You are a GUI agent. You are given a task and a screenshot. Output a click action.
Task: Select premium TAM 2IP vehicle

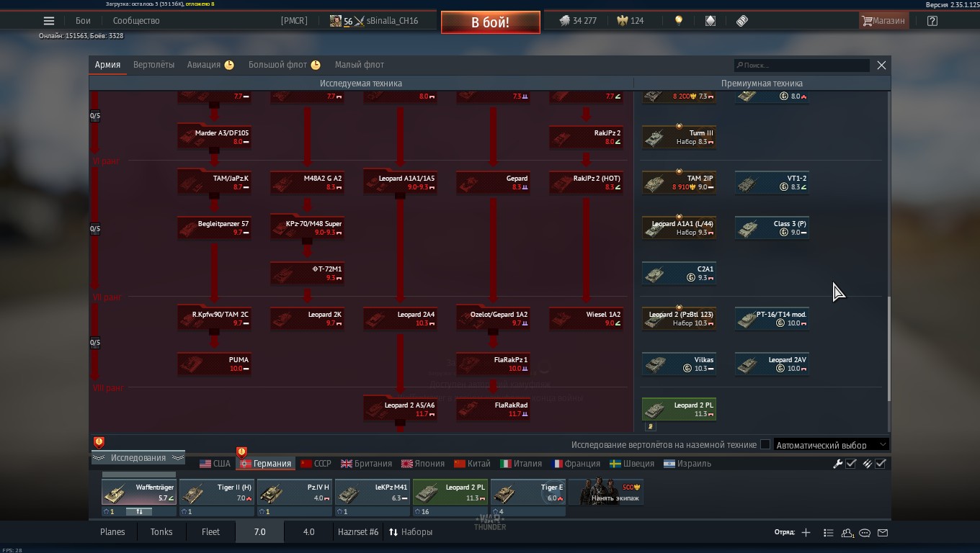[679, 182]
